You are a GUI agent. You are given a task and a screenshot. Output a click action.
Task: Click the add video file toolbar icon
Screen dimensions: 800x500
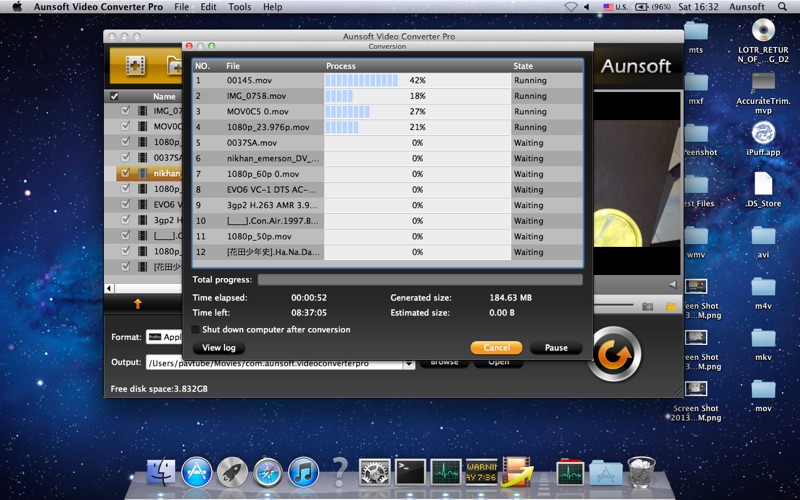pos(134,66)
